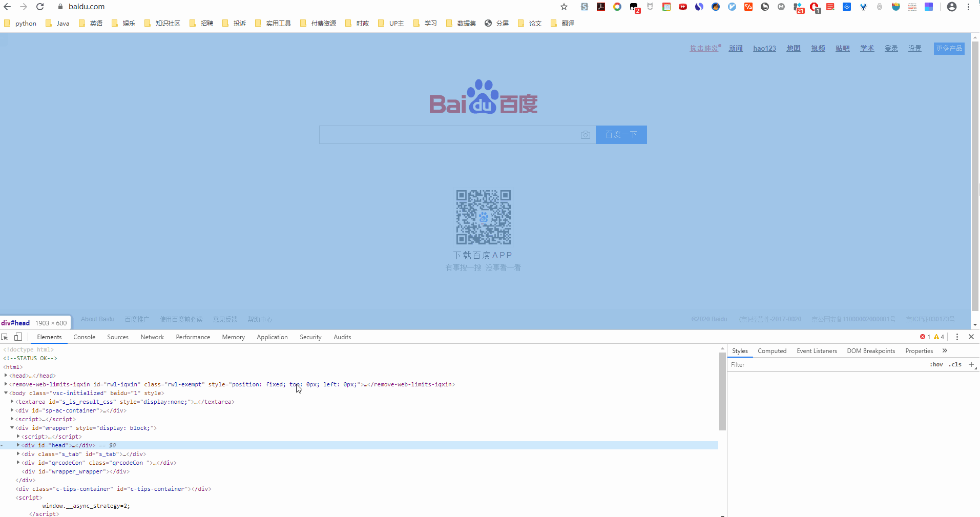Collapse the div wrapper node
The width and height of the screenshot is (980, 517).
pyautogui.click(x=12, y=428)
